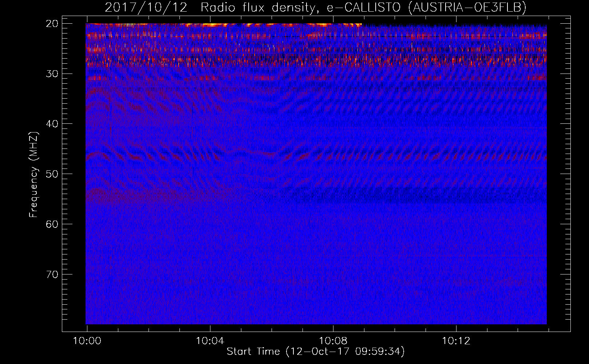Click the 10:04 time tick label
Viewport: 589px width, 364px height.
tap(210, 341)
